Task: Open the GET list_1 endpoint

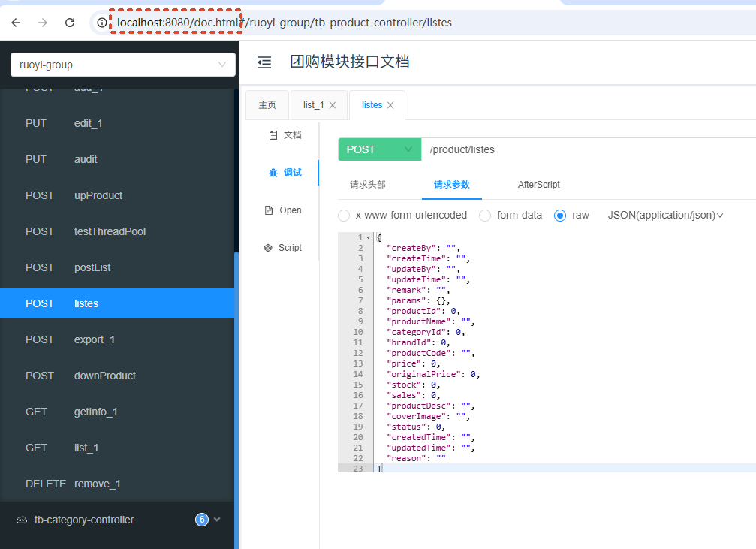Action: (117, 448)
